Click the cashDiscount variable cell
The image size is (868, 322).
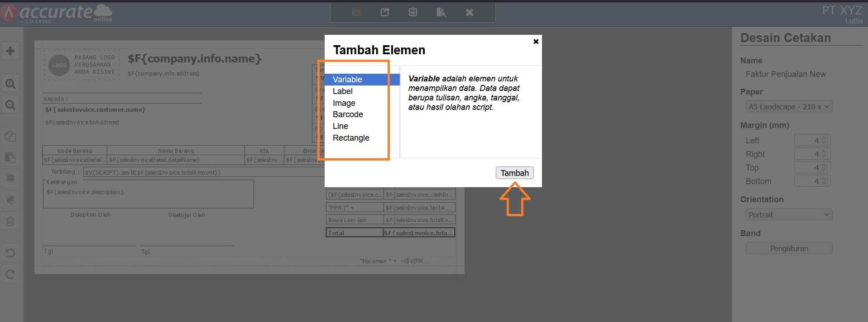[419, 195]
